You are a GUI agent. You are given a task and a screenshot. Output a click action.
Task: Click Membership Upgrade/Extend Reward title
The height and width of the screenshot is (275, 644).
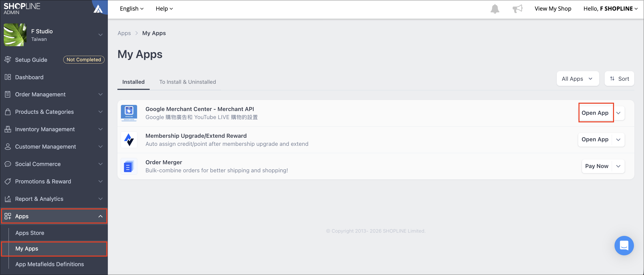196,136
